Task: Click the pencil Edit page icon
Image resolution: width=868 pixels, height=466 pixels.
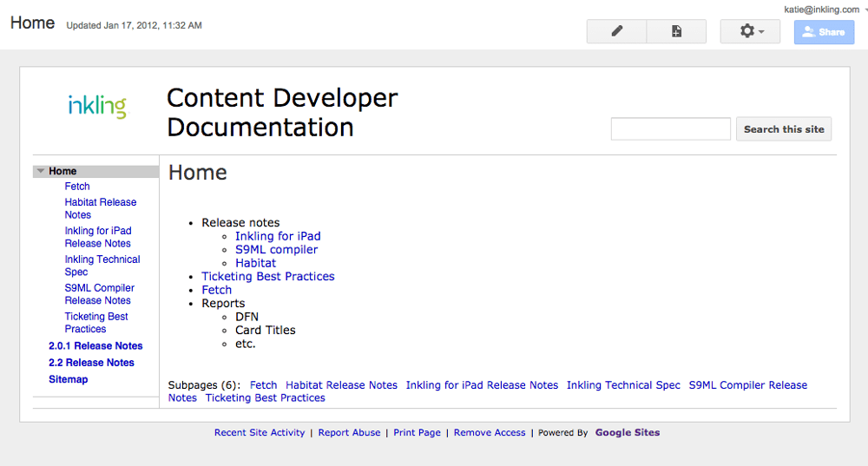Action: [616, 31]
